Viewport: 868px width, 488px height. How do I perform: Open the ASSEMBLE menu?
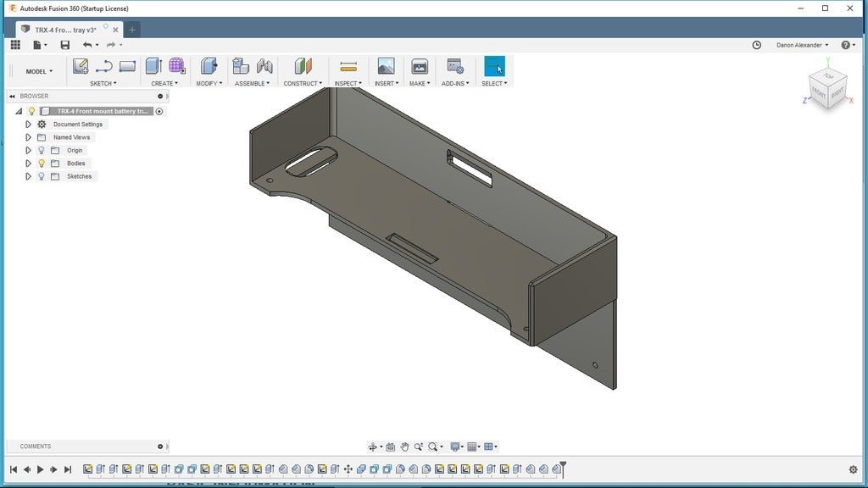click(x=252, y=84)
